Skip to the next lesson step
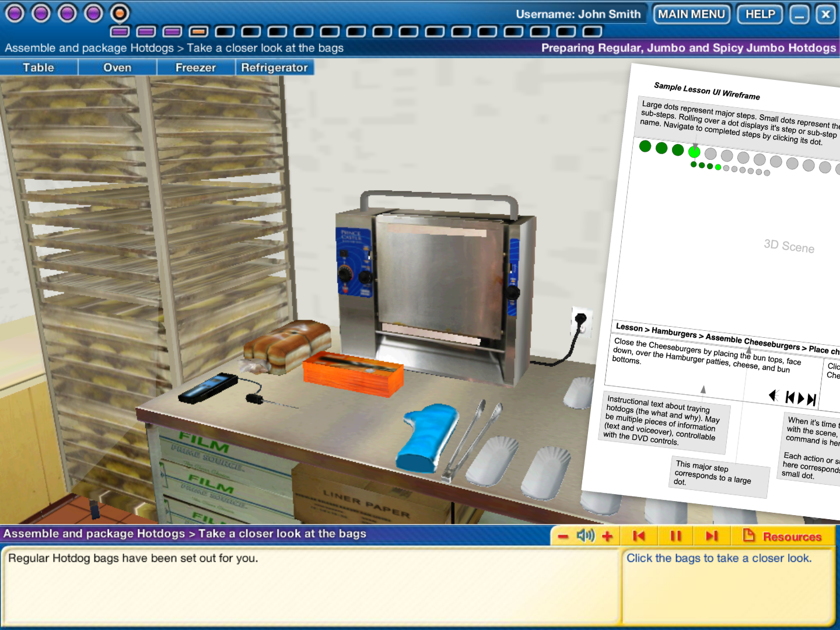This screenshot has width=840, height=630. tap(711, 535)
